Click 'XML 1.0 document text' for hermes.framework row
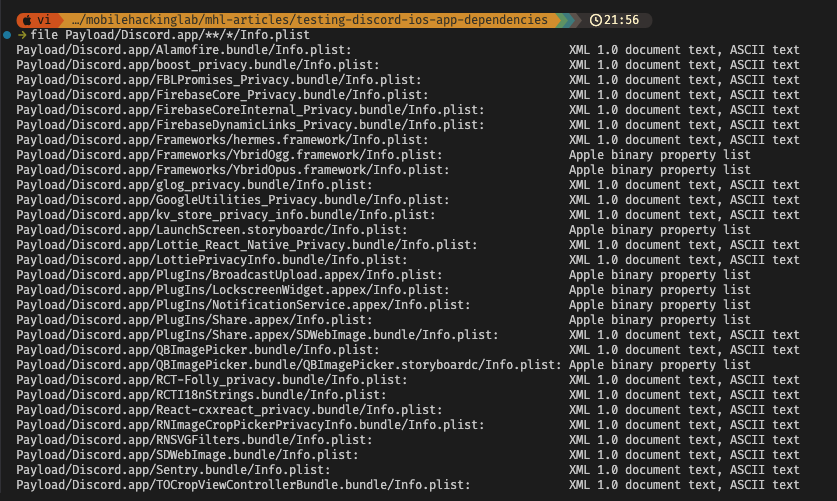Image resolution: width=837 pixels, height=501 pixels. click(645, 140)
